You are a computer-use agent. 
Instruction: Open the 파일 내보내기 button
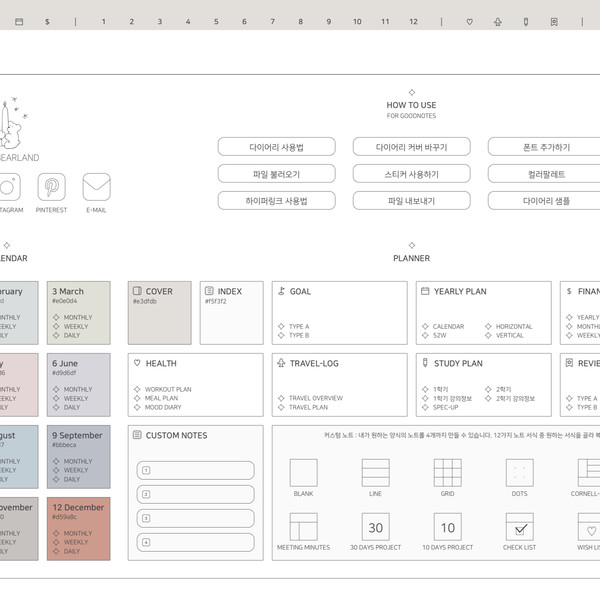point(411,201)
